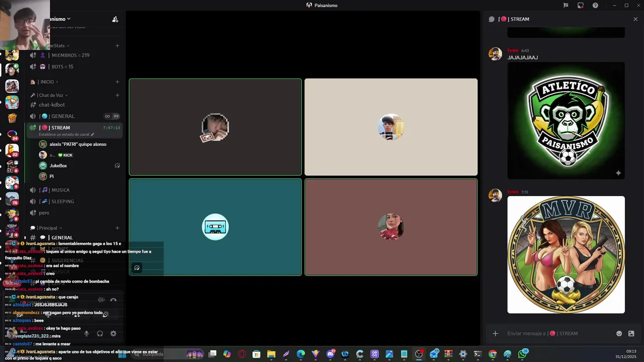Edit the Establece un estado de canal status
Image resolution: width=644 pixels, height=362 pixels.
(x=66, y=135)
